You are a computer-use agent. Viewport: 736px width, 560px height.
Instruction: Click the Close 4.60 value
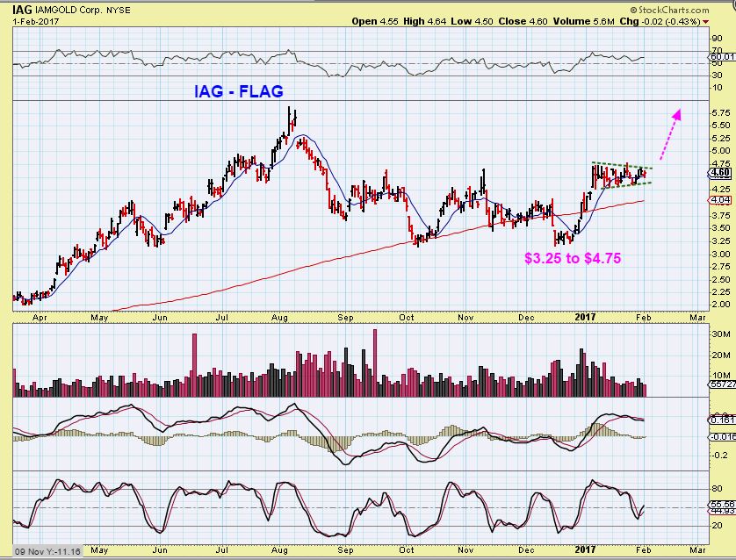click(523, 21)
